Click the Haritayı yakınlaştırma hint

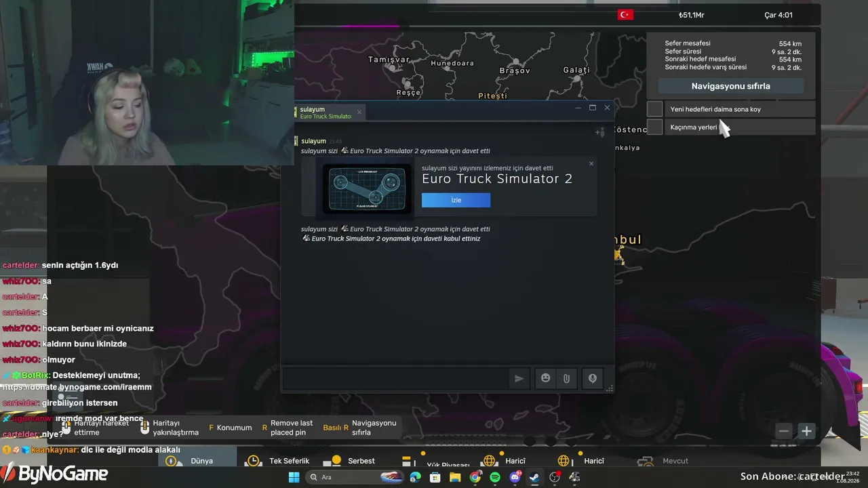[170, 428]
